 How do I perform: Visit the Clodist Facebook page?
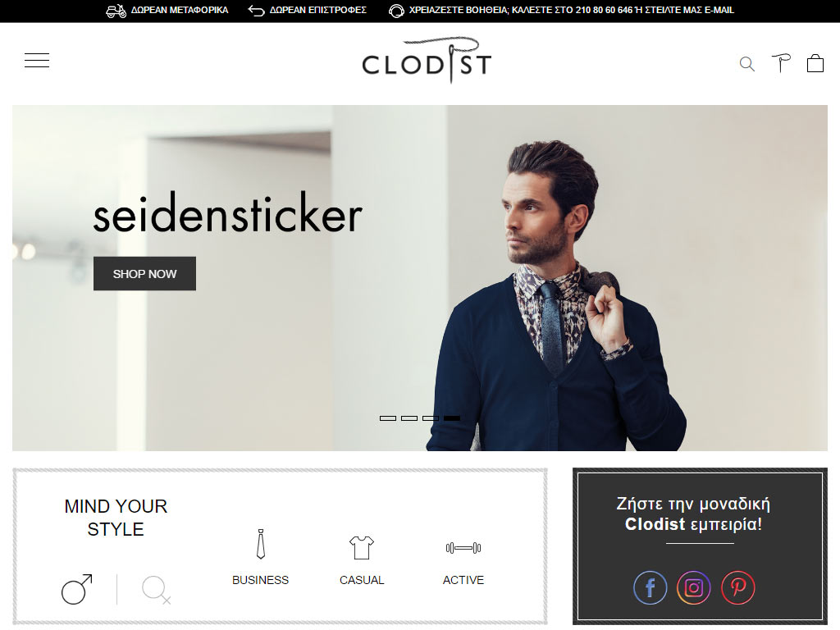pos(651,587)
